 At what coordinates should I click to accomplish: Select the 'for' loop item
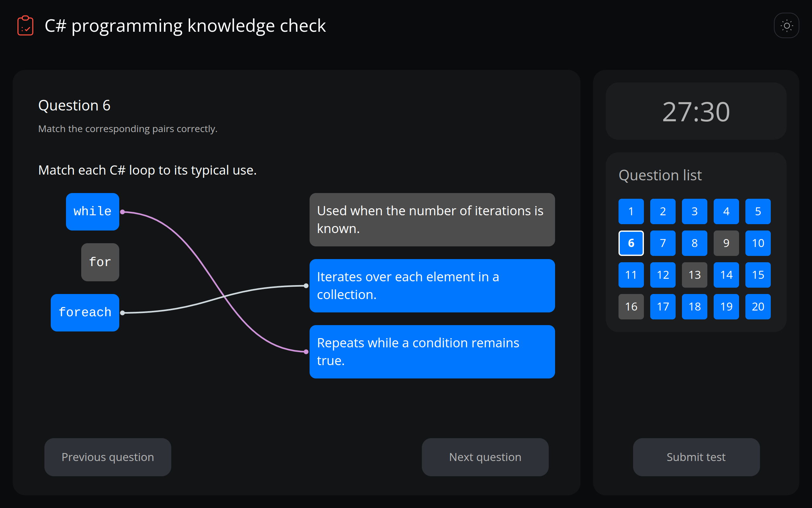coord(100,262)
